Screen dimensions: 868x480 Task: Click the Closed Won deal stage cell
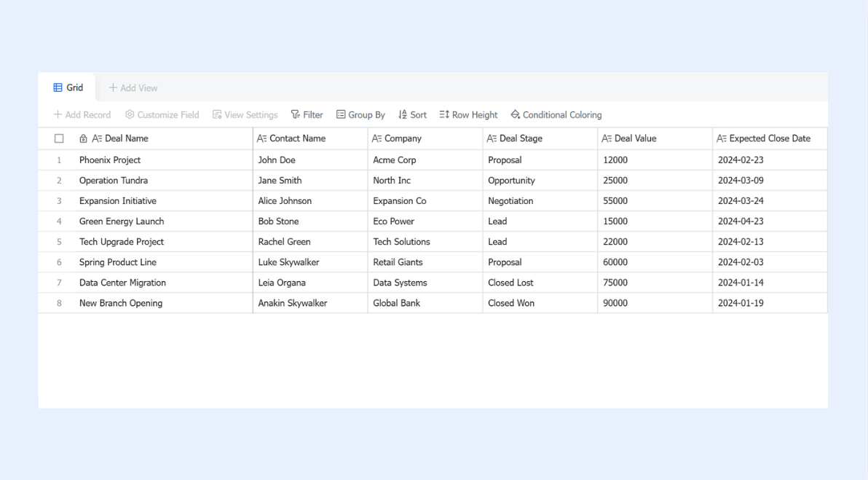pyautogui.click(x=540, y=304)
